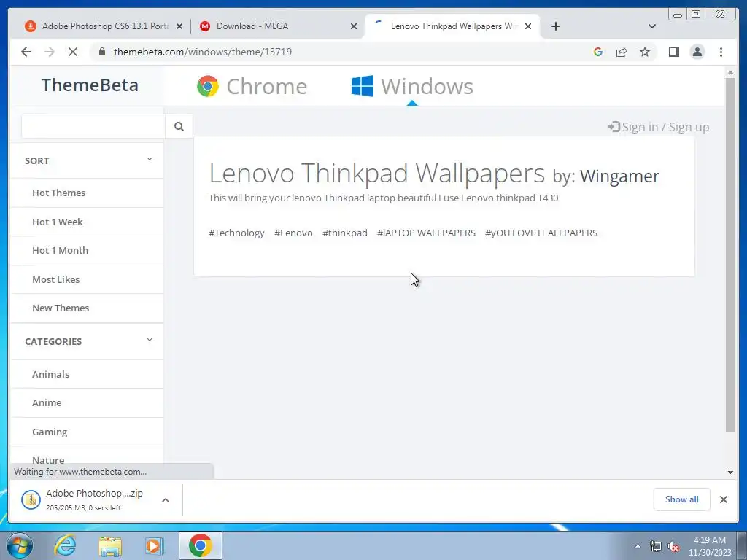Click the page vertical scrollbar

[x=730, y=254]
